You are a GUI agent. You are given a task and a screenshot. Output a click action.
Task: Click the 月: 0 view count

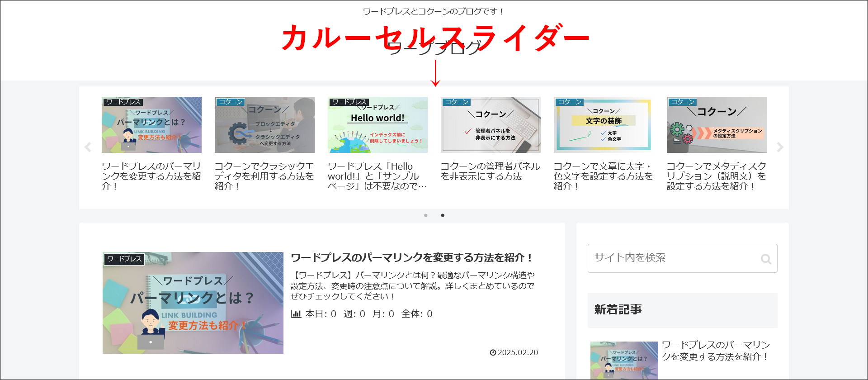tap(383, 313)
